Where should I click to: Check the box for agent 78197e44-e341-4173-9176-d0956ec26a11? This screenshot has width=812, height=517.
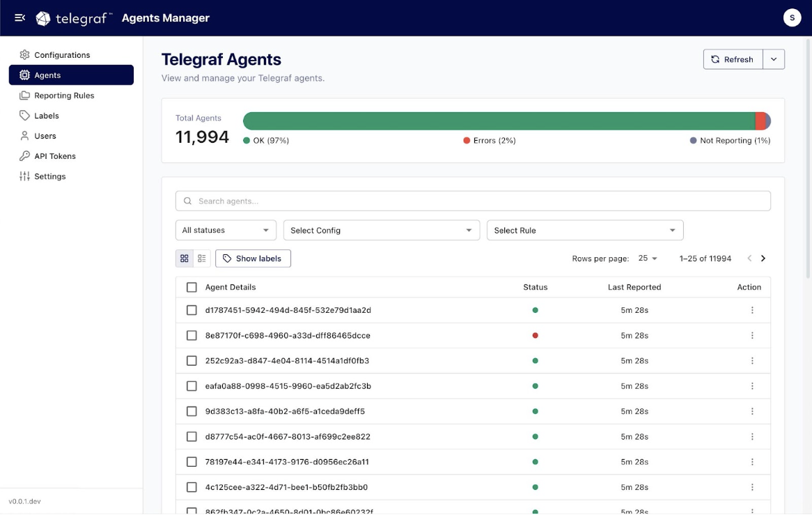[192, 462]
